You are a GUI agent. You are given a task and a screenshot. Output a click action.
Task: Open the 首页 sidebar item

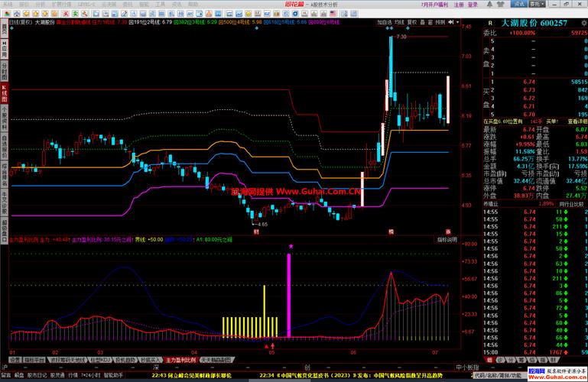point(4,28)
